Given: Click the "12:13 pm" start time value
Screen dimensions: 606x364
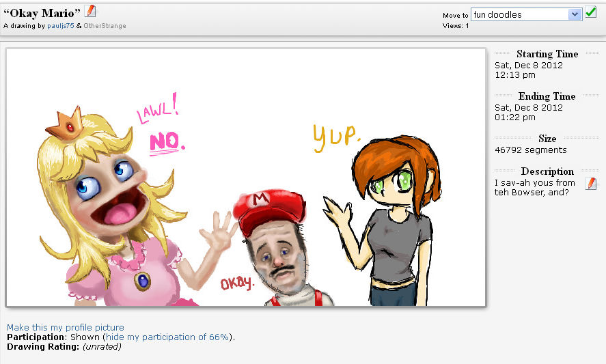Looking at the screenshot, I should [515, 75].
